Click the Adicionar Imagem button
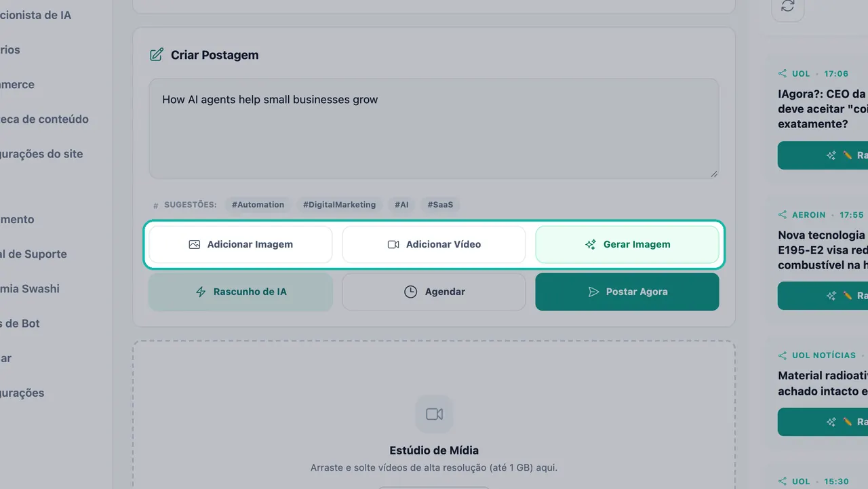 click(241, 244)
